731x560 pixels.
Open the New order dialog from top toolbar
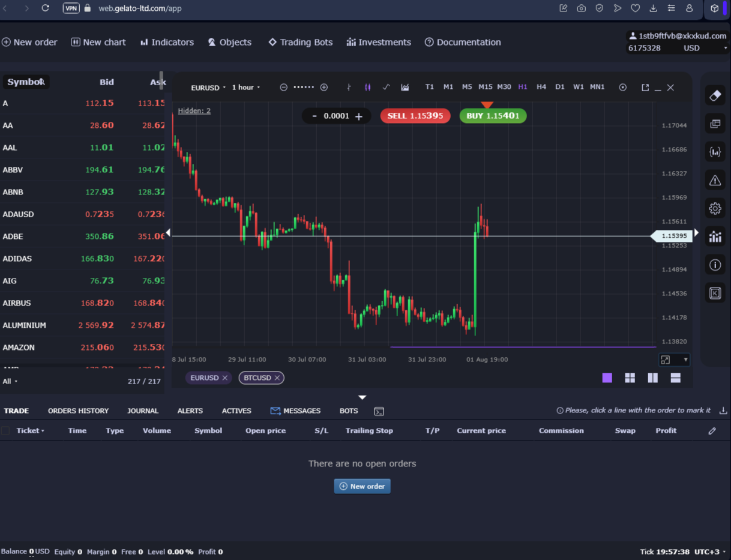pyautogui.click(x=29, y=42)
